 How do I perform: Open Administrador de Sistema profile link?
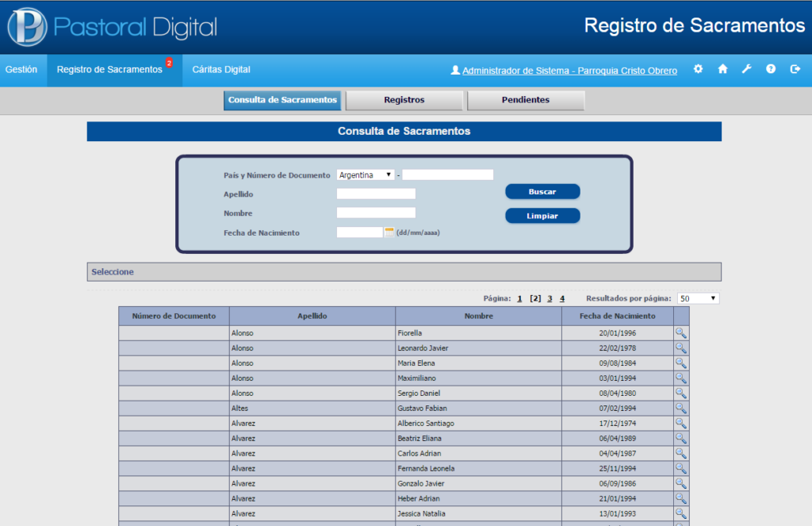569,71
